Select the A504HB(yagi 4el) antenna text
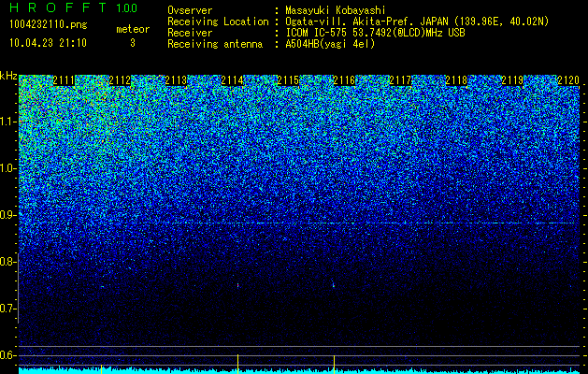The image size is (588, 374). coord(330,44)
